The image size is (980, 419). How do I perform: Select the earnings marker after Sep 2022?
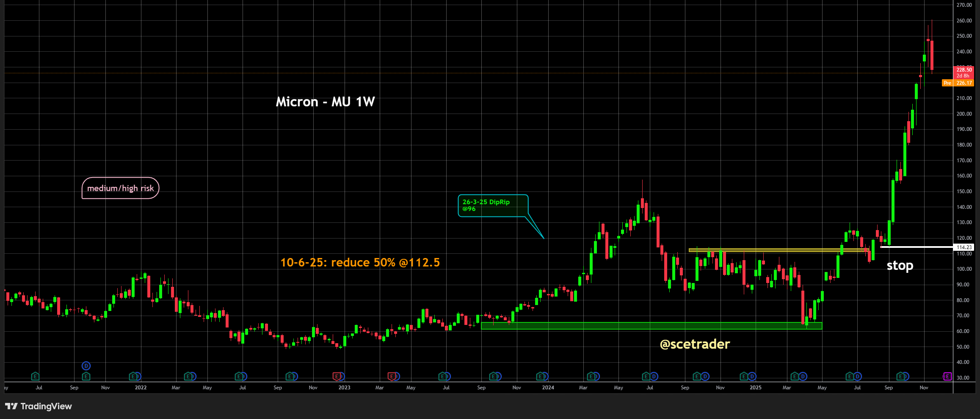[x=290, y=376]
